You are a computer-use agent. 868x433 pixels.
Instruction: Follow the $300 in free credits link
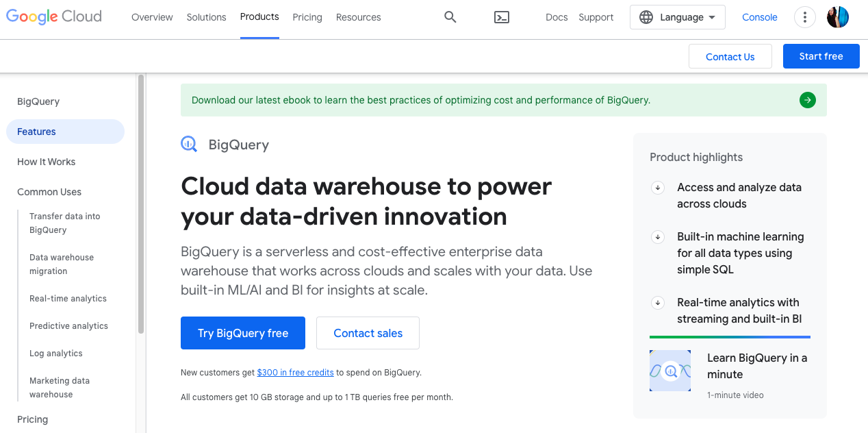(x=295, y=373)
